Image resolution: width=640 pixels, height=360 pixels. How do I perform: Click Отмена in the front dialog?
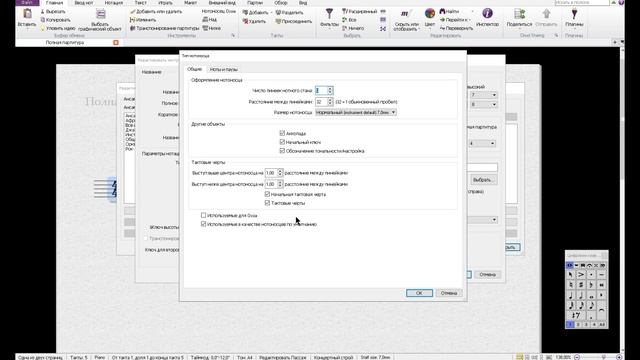pyautogui.click(x=449, y=293)
